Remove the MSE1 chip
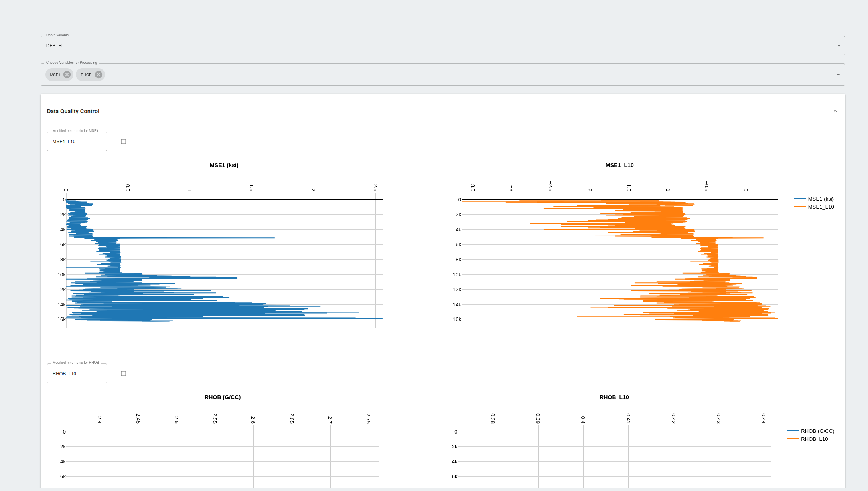The width and height of the screenshot is (868, 491). pyautogui.click(x=67, y=75)
